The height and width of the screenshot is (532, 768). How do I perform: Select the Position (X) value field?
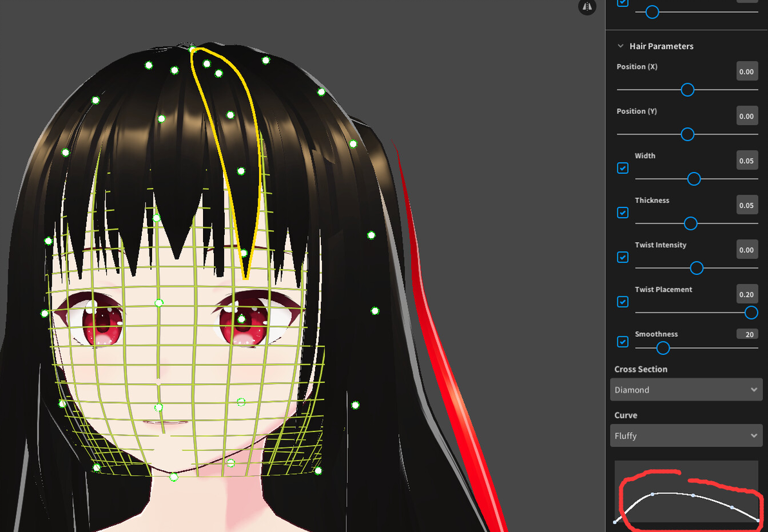[x=747, y=71]
